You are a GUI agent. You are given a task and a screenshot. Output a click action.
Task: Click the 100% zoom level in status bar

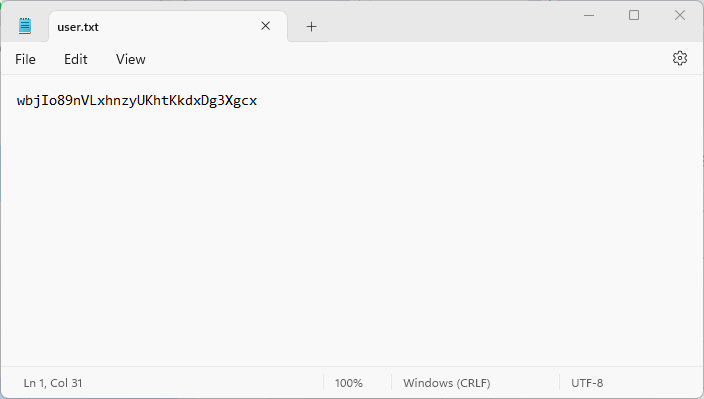click(x=348, y=383)
